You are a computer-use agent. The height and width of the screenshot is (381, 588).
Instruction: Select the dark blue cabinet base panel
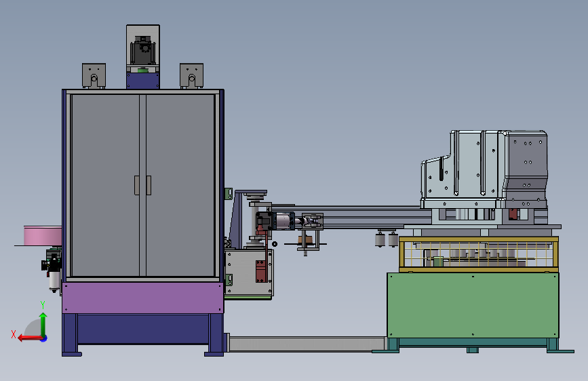[143, 329]
